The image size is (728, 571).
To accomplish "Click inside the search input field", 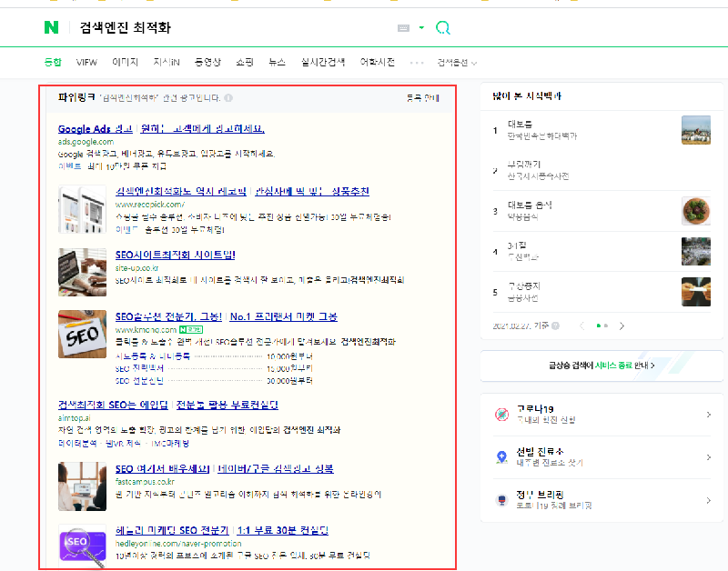I will pos(227,28).
